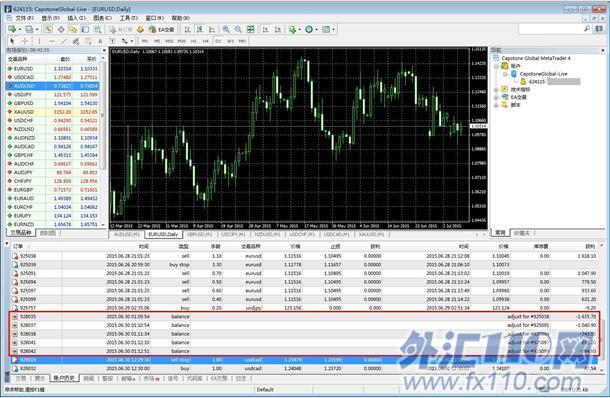
Task: Switch to the GBPUSD,M1 chart tab
Action: (x=200, y=234)
